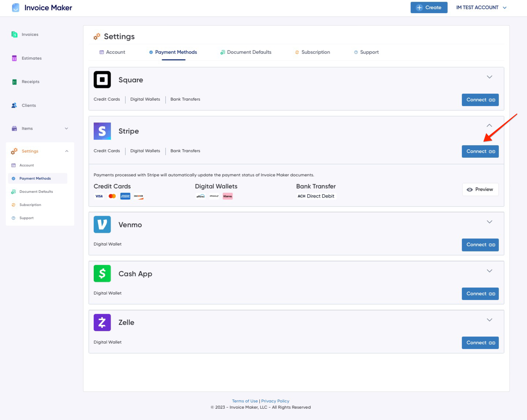Expand the Zelle section chevron
This screenshot has height=420, width=527.
tap(489, 320)
